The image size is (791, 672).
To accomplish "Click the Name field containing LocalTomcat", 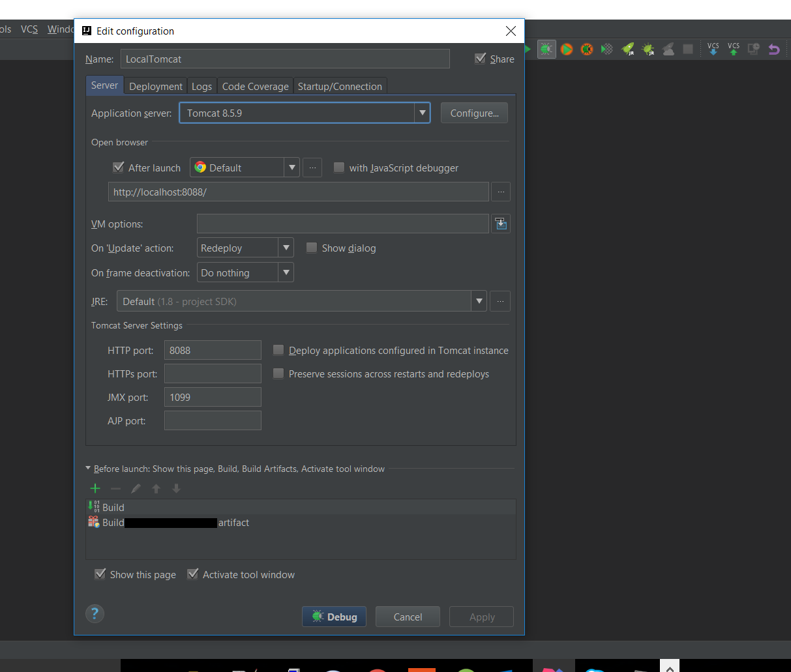I will pos(285,59).
